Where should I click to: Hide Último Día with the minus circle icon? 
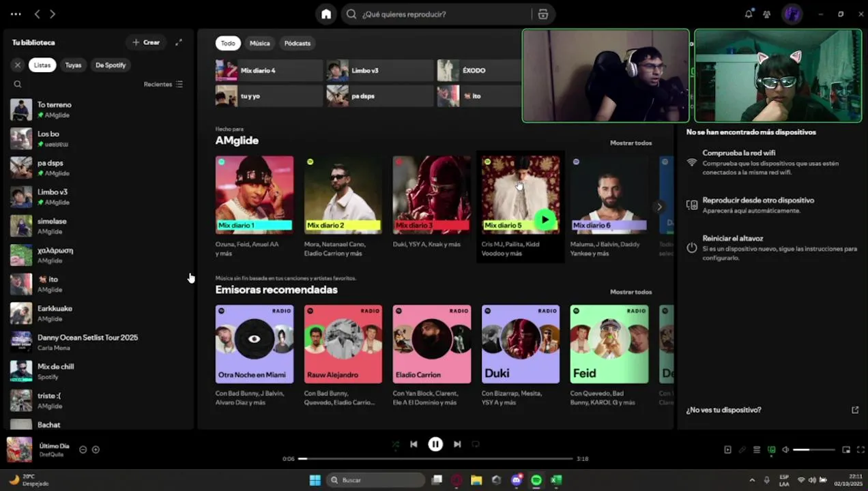tap(83, 449)
